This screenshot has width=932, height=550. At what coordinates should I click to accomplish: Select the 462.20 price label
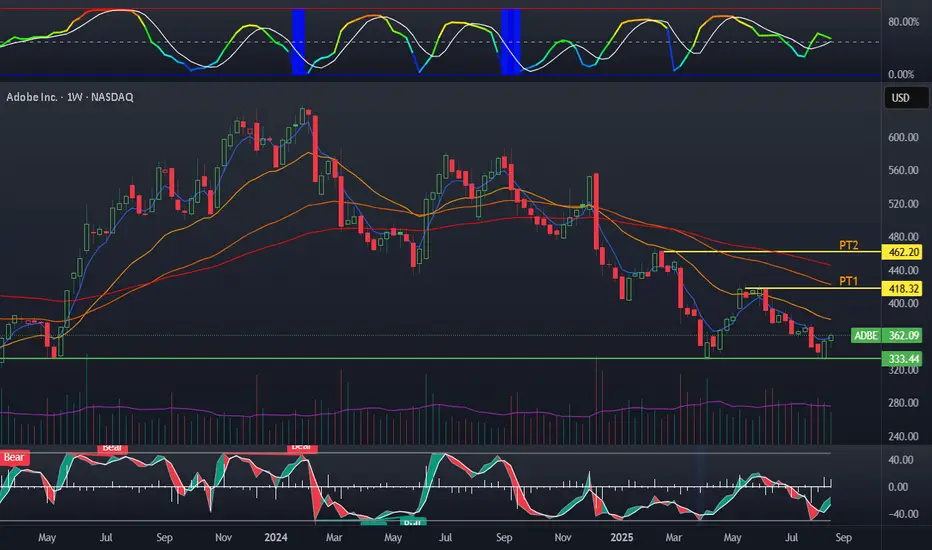click(902, 253)
